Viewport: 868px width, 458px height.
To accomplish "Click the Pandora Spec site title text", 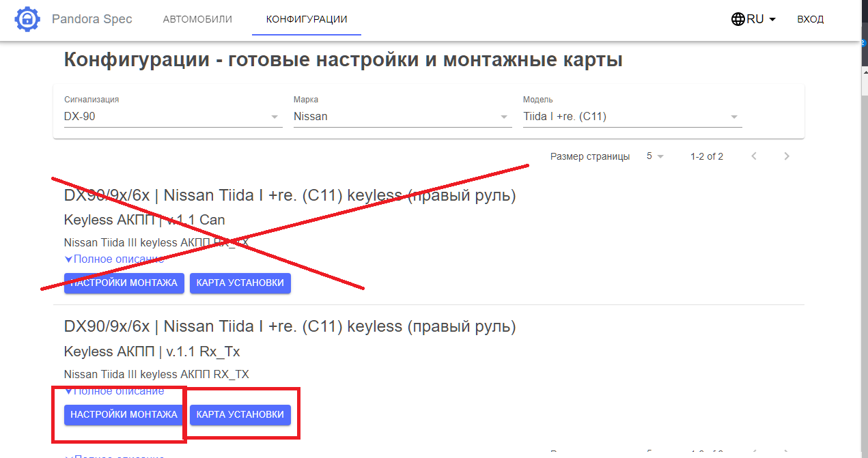I will 92,19.
